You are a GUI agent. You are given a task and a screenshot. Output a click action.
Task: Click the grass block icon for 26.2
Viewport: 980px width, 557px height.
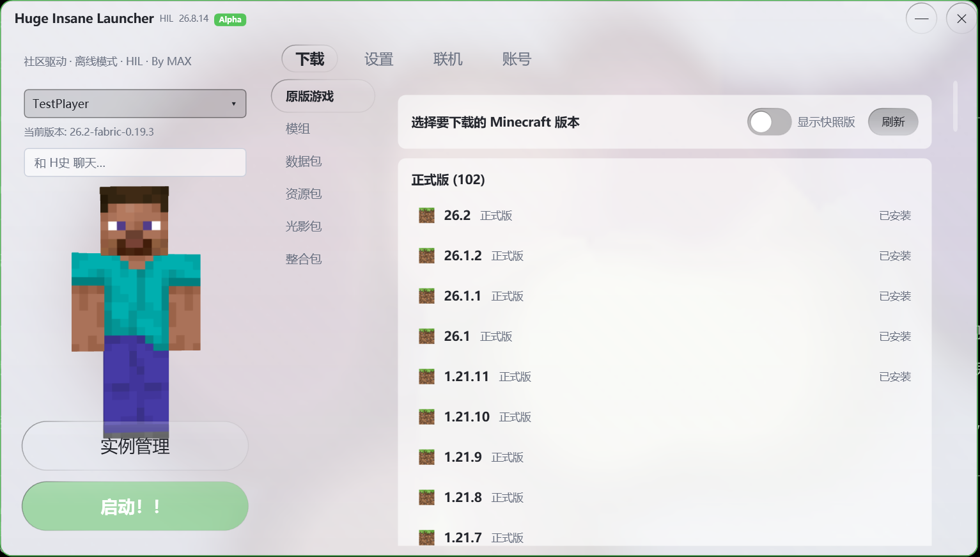tap(426, 216)
